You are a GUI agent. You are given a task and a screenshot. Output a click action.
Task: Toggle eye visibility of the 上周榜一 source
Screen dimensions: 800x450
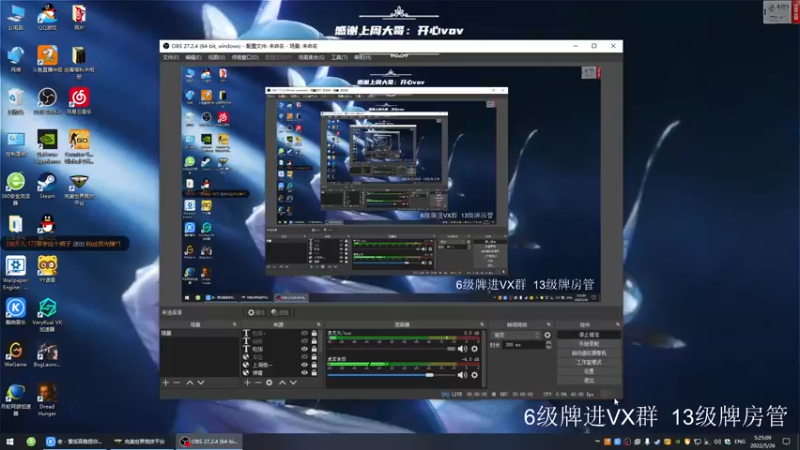[x=304, y=365]
